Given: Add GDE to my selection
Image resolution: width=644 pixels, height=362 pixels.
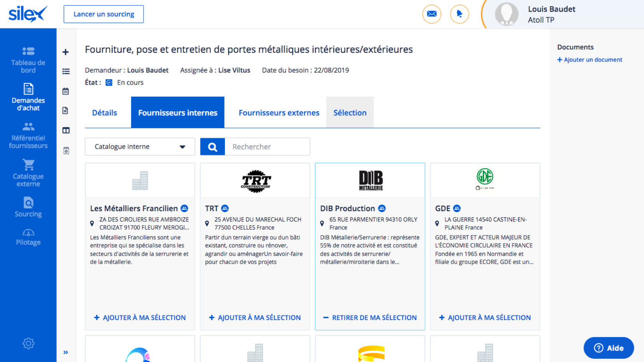Looking at the screenshot, I should tap(485, 317).
